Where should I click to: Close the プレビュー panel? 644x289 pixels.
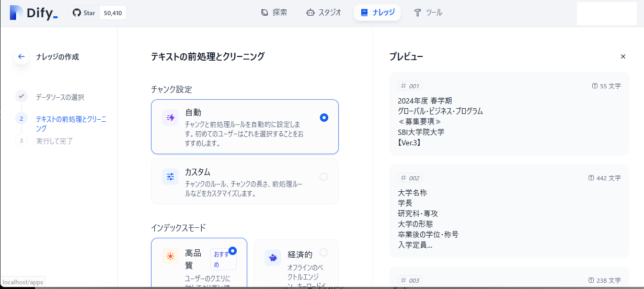(623, 56)
